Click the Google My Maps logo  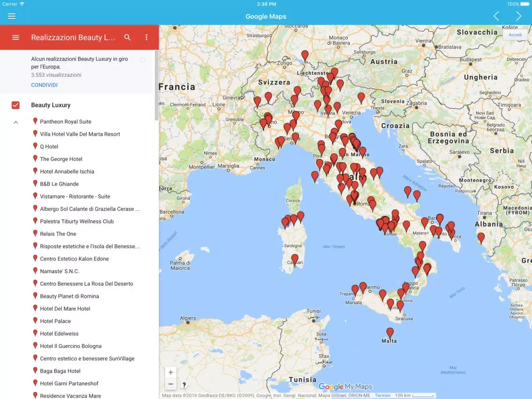pos(345,386)
